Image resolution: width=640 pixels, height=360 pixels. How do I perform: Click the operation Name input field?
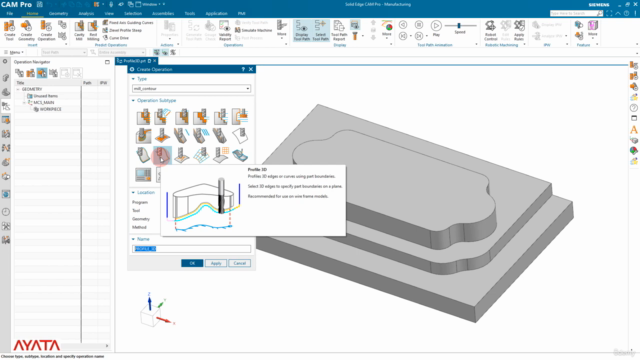tap(191, 249)
